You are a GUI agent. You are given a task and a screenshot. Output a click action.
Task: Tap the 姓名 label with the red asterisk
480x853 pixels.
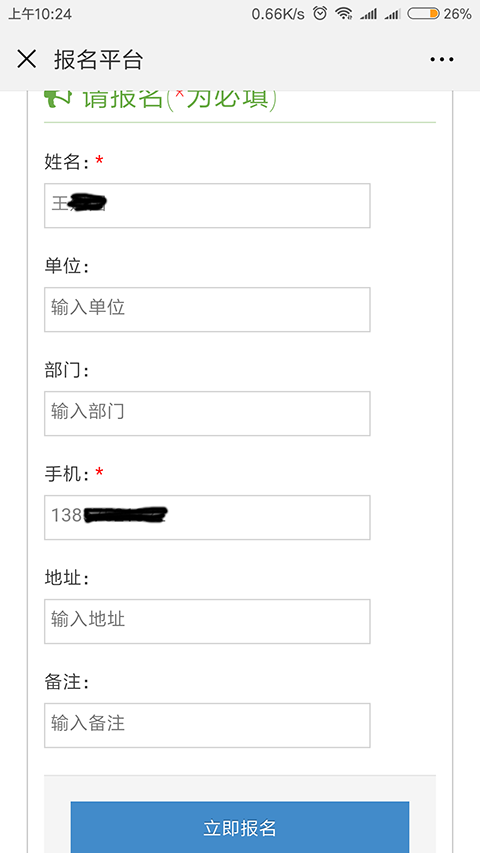point(73,162)
